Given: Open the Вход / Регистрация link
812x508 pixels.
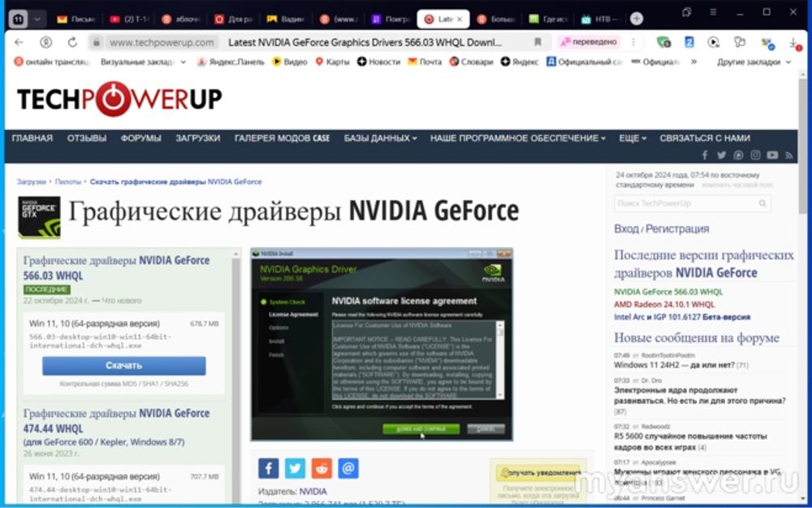Looking at the screenshot, I should 662,229.
